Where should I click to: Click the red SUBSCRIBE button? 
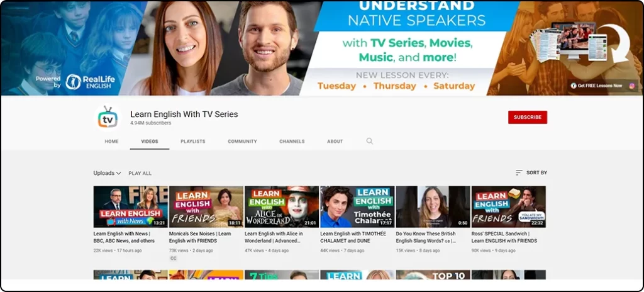pyautogui.click(x=528, y=117)
